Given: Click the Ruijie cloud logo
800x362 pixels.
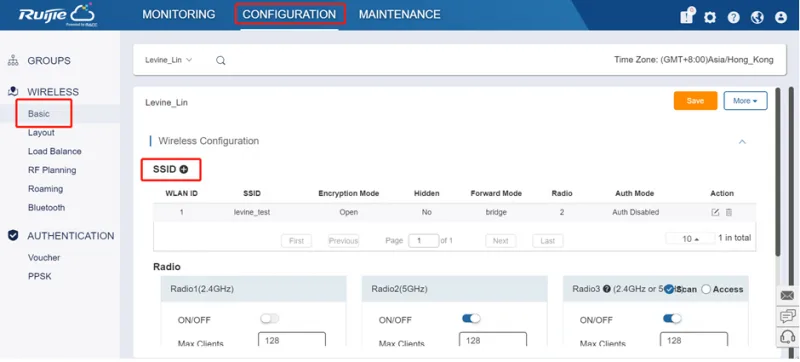Looking at the screenshot, I should tap(56, 14).
